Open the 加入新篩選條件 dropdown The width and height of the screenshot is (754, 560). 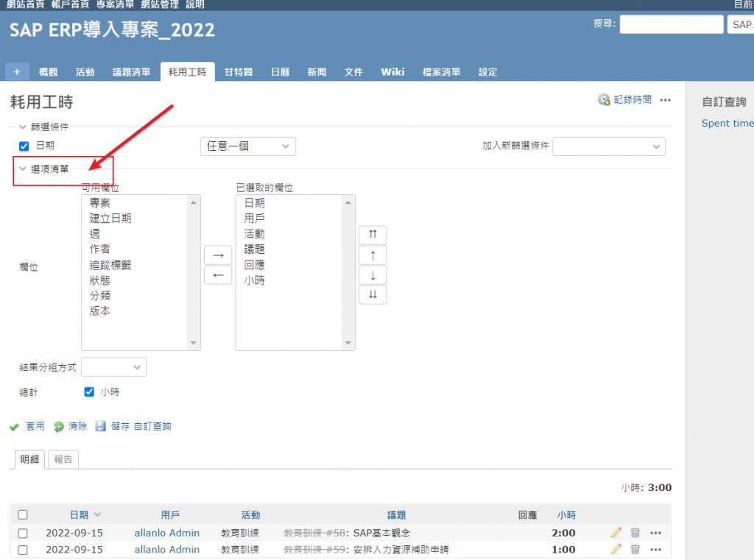coord(609,146)
